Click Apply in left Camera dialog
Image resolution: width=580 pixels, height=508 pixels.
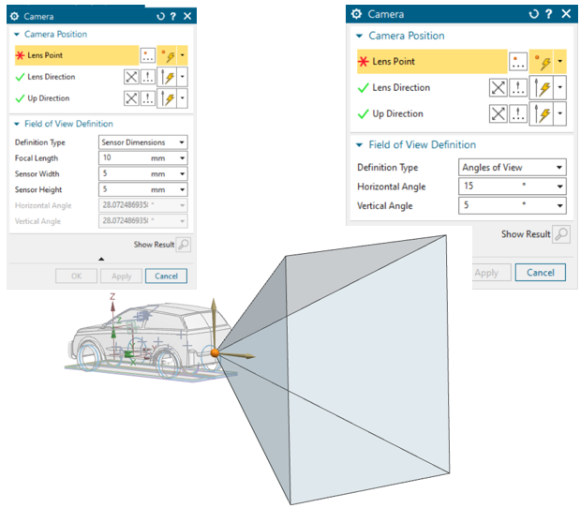(121, 276)
